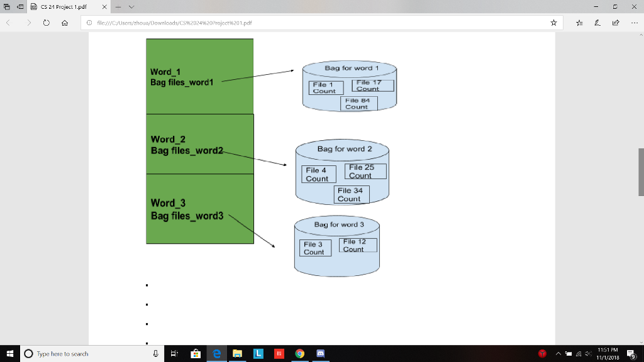Viewport: 644px width, 362px height.
Task: Click the Refresh page button
Action: [x=45, y=23]
